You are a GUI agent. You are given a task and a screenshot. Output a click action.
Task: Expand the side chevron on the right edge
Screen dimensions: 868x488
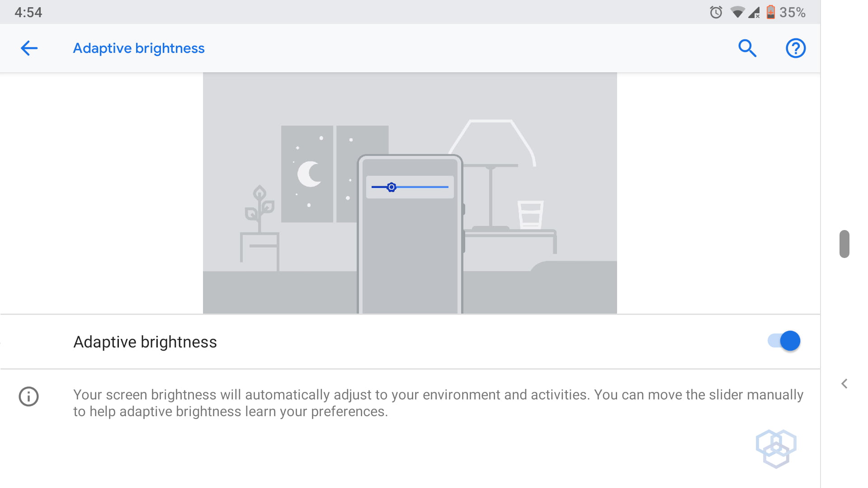coord(844,384)
